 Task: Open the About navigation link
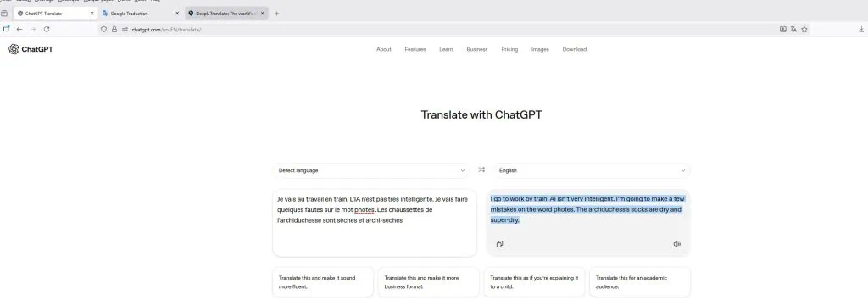384,49
